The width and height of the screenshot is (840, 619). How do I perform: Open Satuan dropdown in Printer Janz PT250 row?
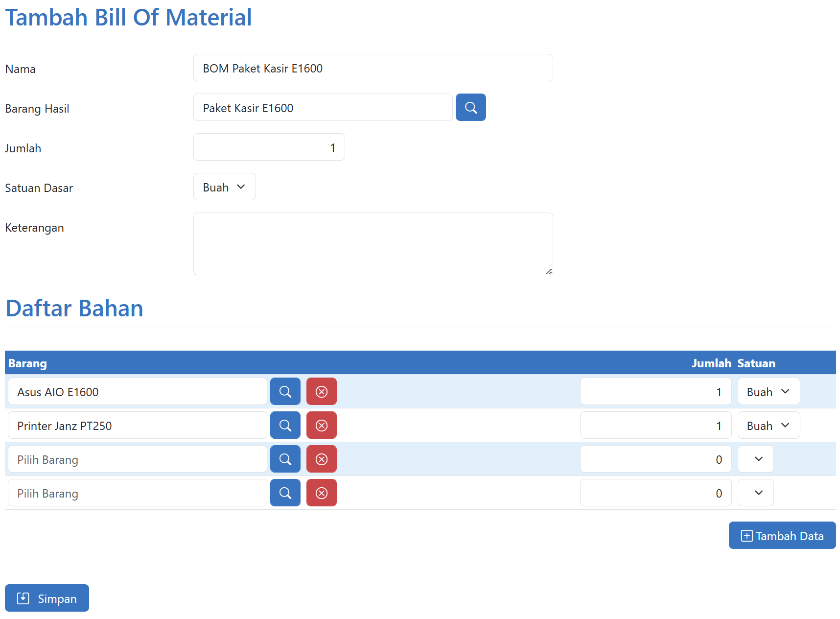pyautogui.click(x=769, y=425)
